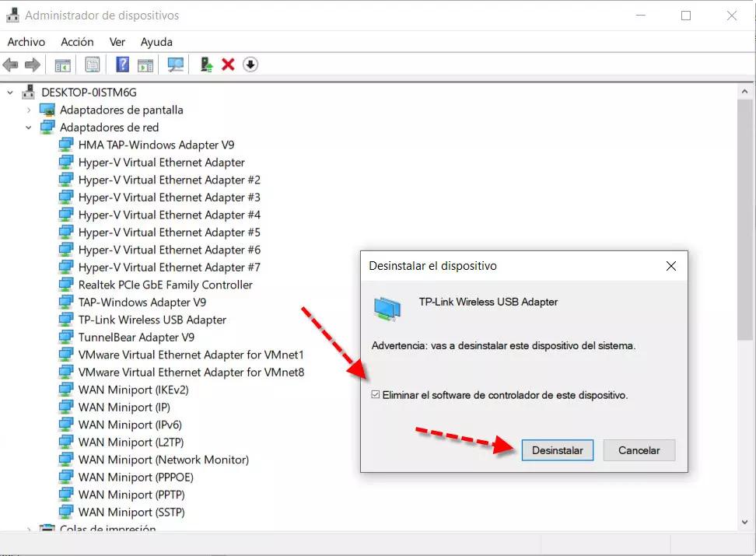This screenshot has width=756, height=556.
Task: Click the device tree scrollbar down arrow
Action: pyautogui.click(x=745, y=522)
